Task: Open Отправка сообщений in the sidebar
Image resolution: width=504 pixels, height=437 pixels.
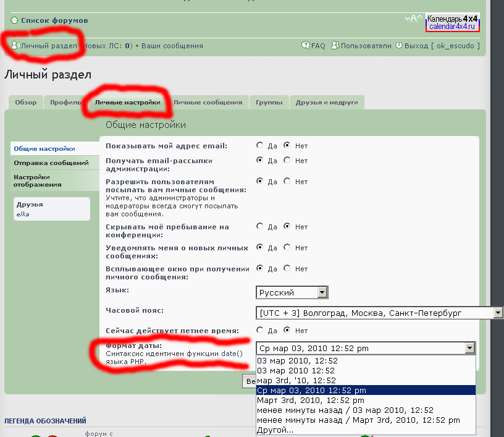Action: point(51,163)
